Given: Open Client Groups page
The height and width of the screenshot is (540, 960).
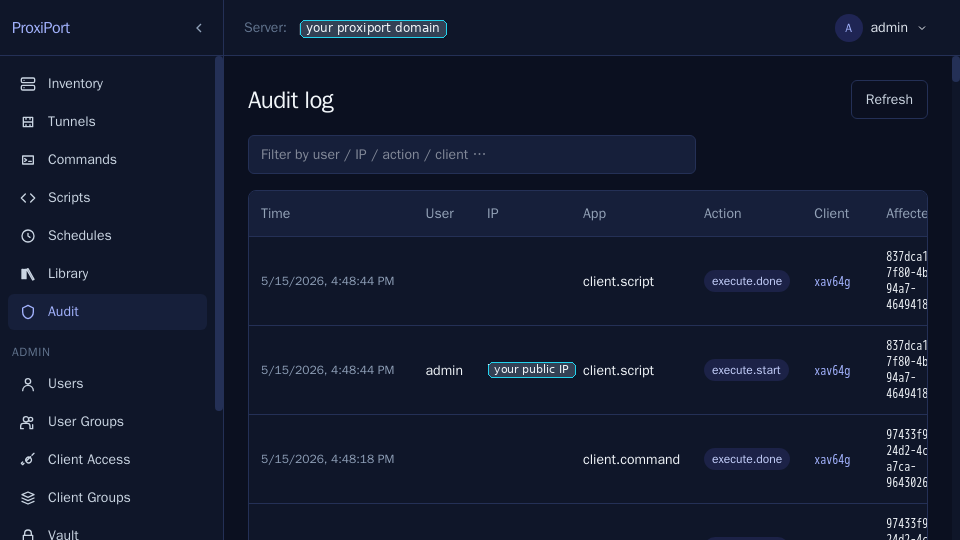Looking at the screenshot, I should click(107, 498).
